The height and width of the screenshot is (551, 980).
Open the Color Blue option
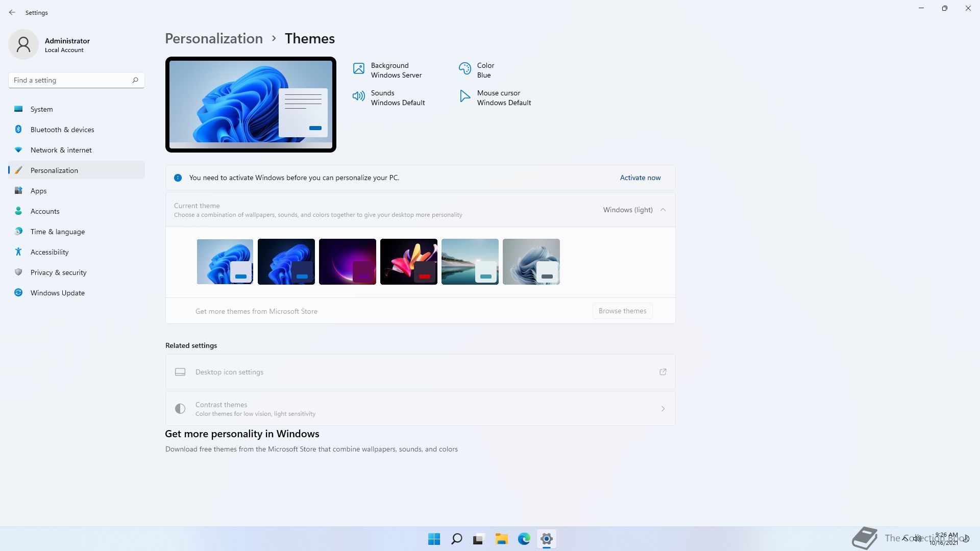(x=477, y=70)
